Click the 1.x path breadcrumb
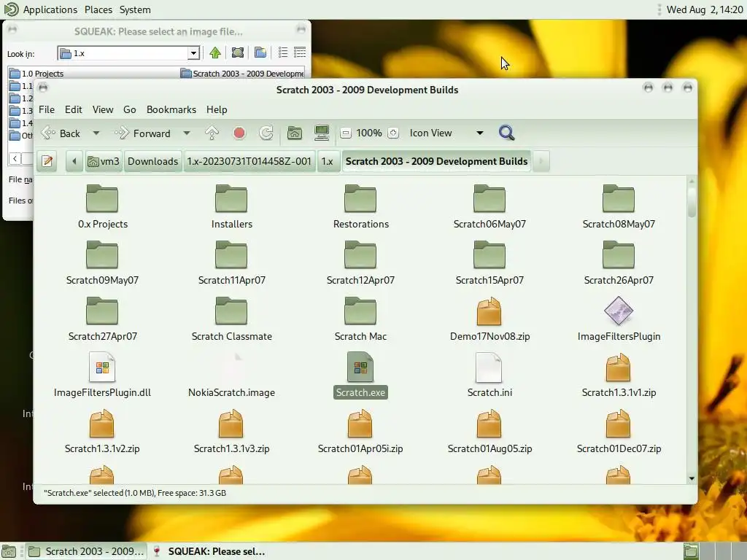Screen dimensions: 747x560 [328, 161]
